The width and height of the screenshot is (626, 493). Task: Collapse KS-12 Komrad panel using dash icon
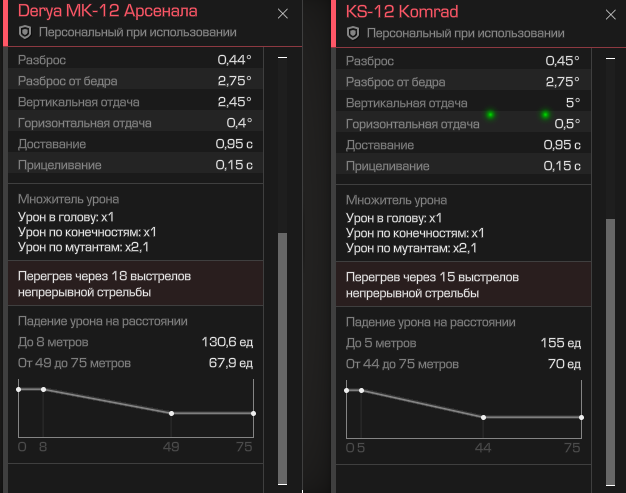[x=610, y=59]
